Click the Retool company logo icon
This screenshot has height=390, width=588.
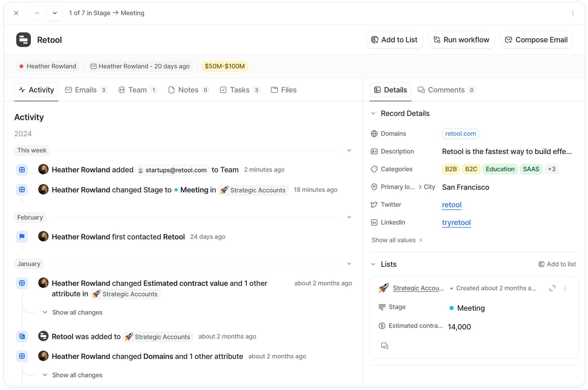(x=24, y=40)
